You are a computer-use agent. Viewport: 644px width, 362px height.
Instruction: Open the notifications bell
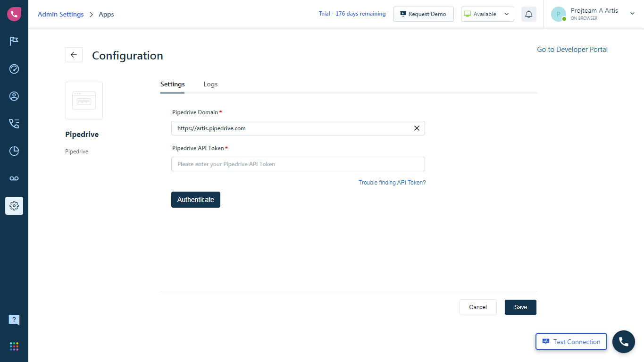click(529, 14)
